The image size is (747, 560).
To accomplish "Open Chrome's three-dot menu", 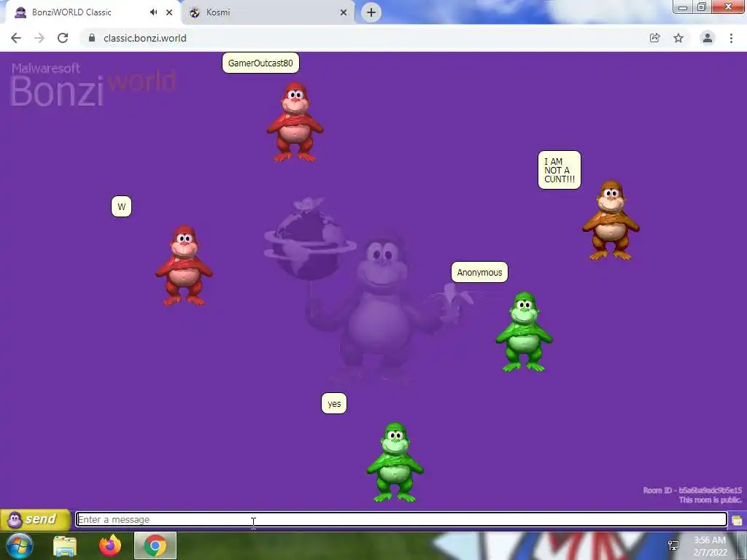I will tap(731, 38).
